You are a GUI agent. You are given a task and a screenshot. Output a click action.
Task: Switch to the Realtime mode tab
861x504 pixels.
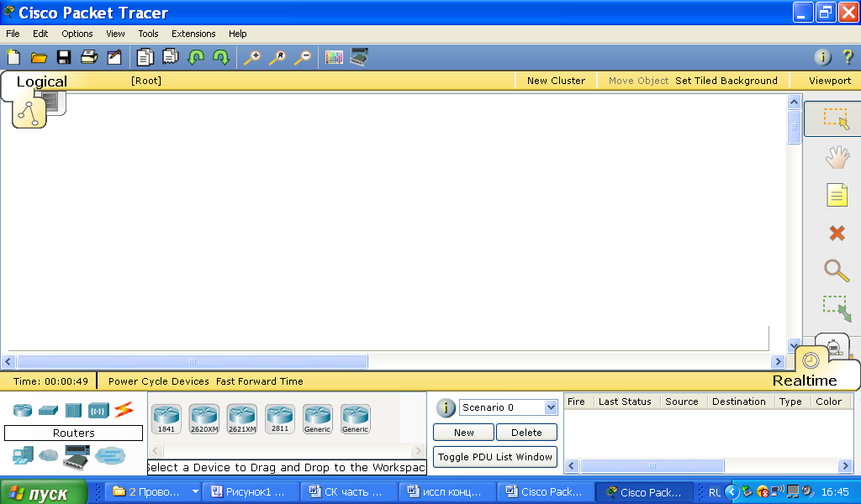tap(805, 380)
